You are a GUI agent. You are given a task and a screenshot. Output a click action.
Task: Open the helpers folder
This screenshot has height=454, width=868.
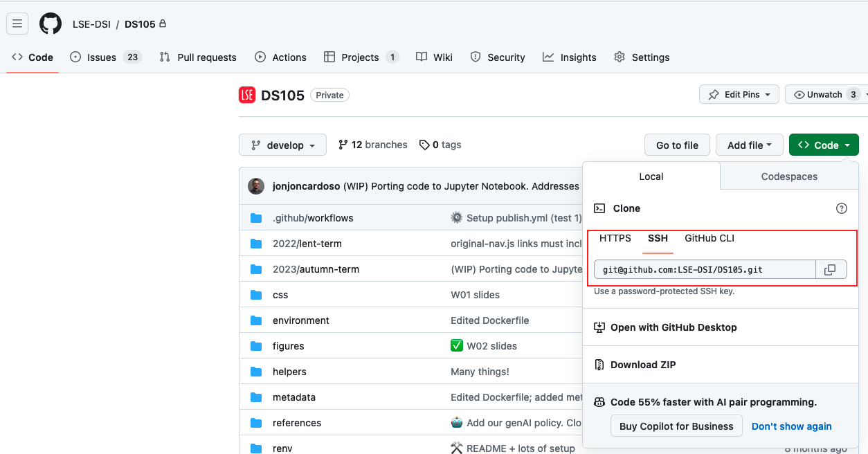[x=289, y=372]
